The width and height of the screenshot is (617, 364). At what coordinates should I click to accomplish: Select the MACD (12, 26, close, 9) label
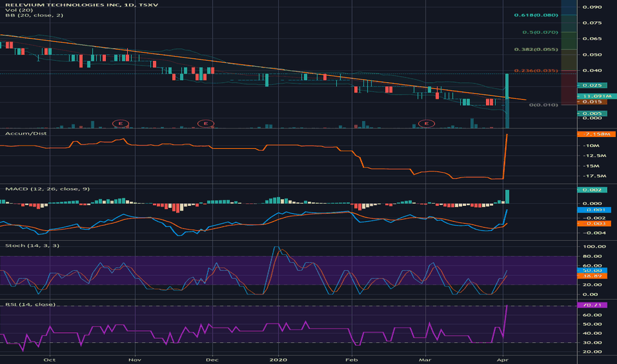point(48,189)
